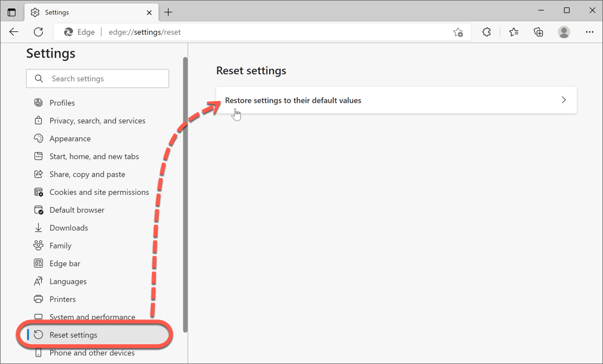Add this page to favorites via the star

pyautogui.click(x=458, y=32)
